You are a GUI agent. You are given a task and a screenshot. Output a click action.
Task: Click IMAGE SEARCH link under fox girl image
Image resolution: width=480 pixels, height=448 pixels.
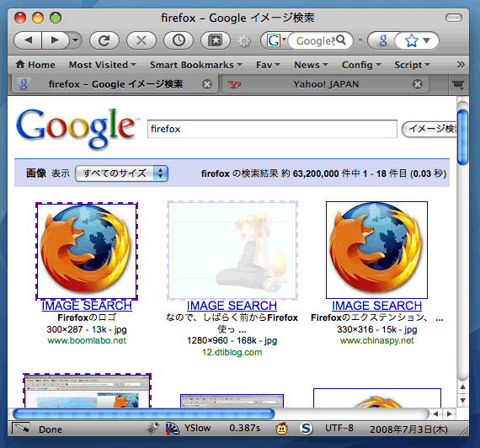[x=232, y=306]
